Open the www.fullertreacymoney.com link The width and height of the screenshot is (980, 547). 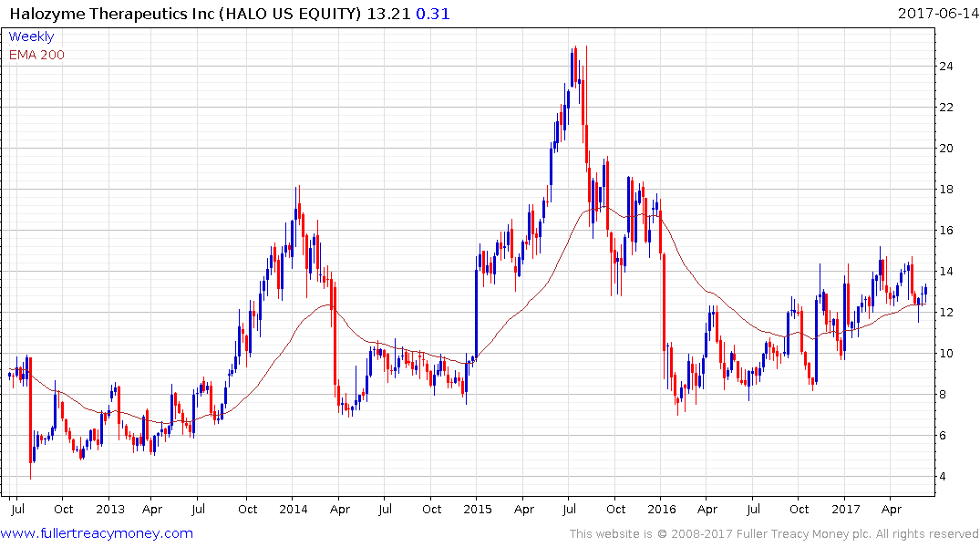(97, 533)
